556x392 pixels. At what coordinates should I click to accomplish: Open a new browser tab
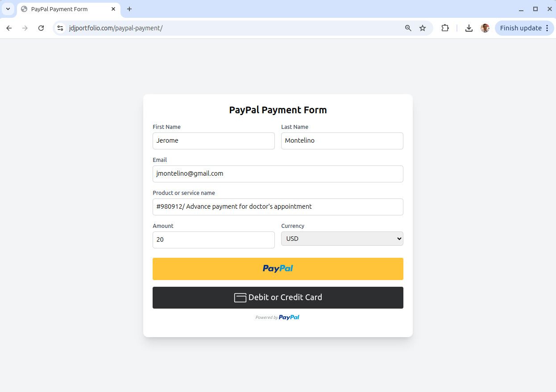[129, 9]
